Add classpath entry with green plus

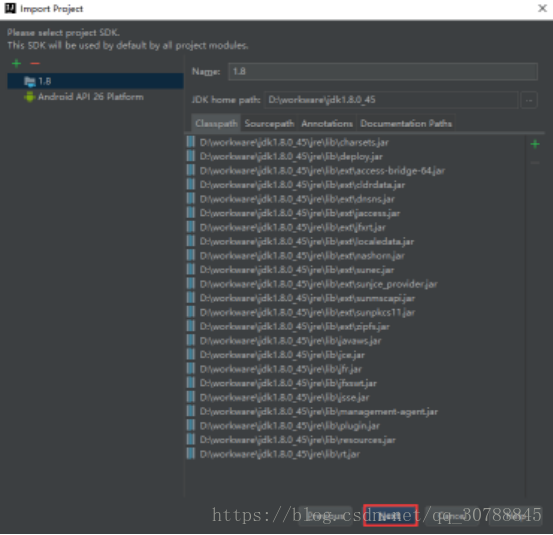(535, 144)
